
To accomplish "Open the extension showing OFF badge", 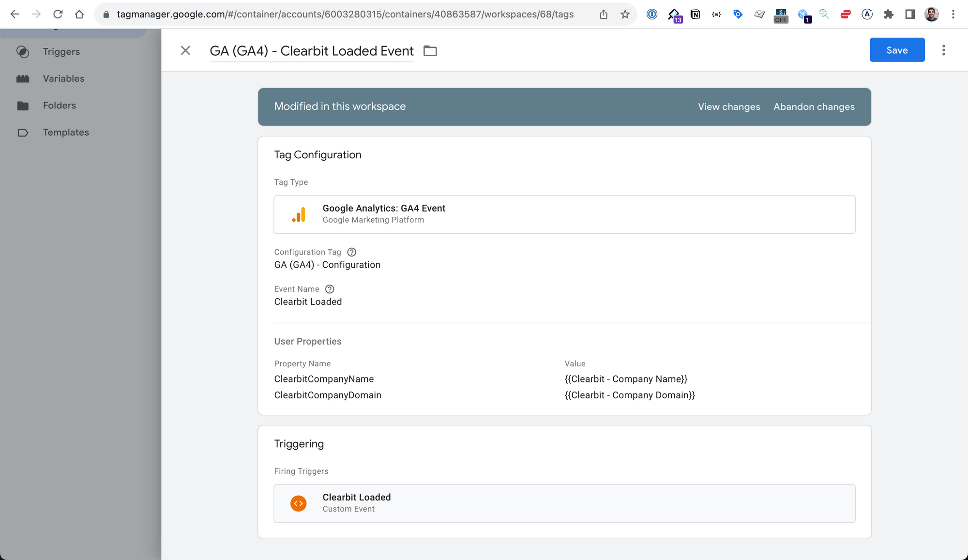I will pyautogui.click(x=781, y=15).
